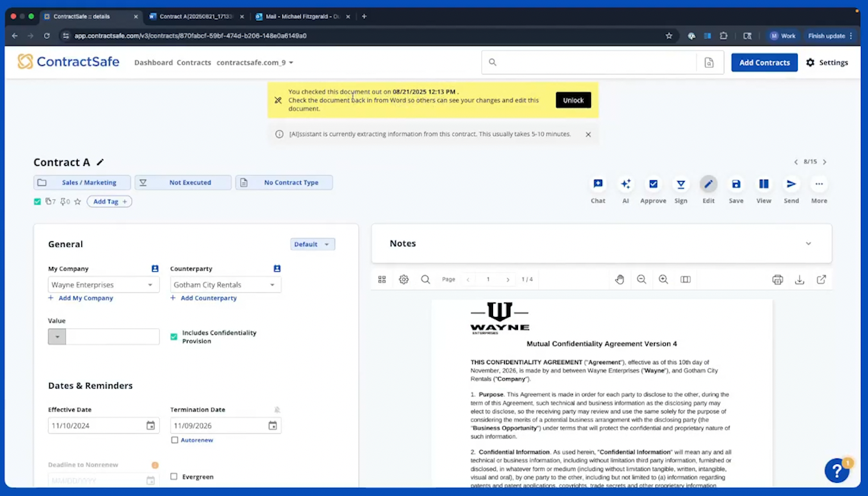Click the Approve checkmark icon
This screenshot has width=868, height=496.
click(653, 185)
